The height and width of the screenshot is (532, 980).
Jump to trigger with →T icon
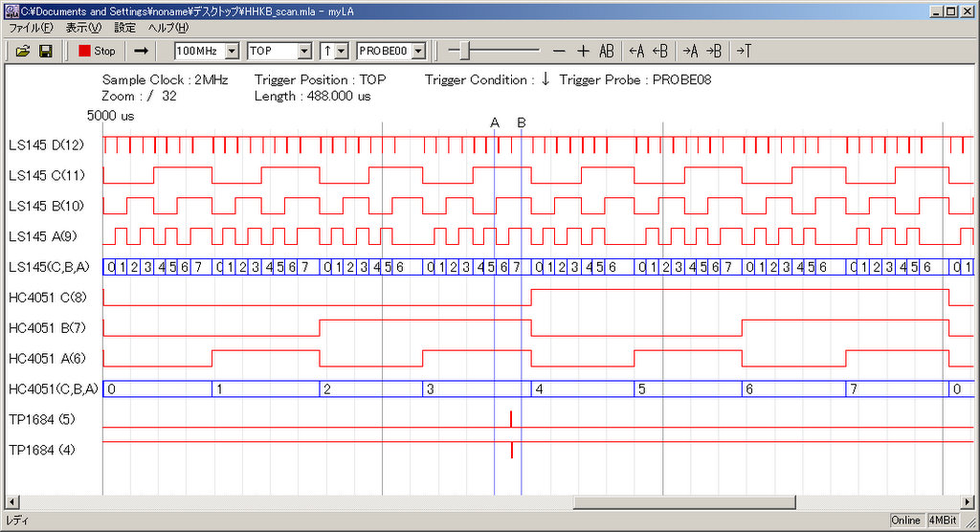click(744, 51)
